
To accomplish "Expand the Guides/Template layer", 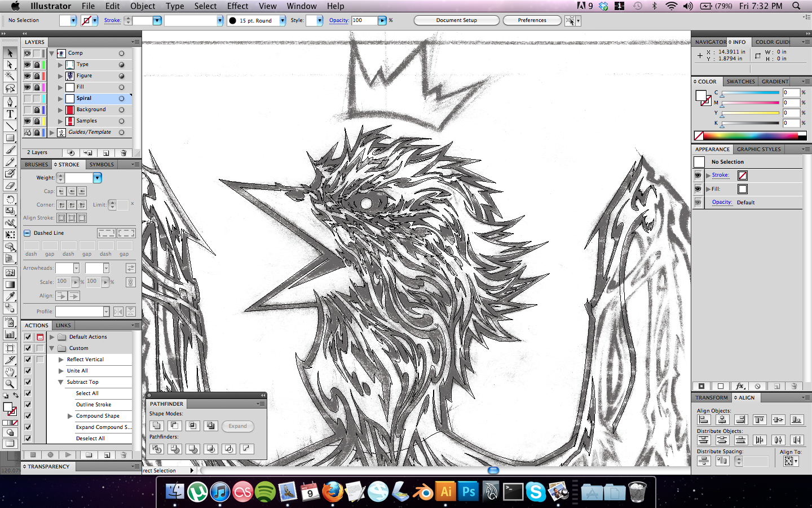I will pos(52,132).
